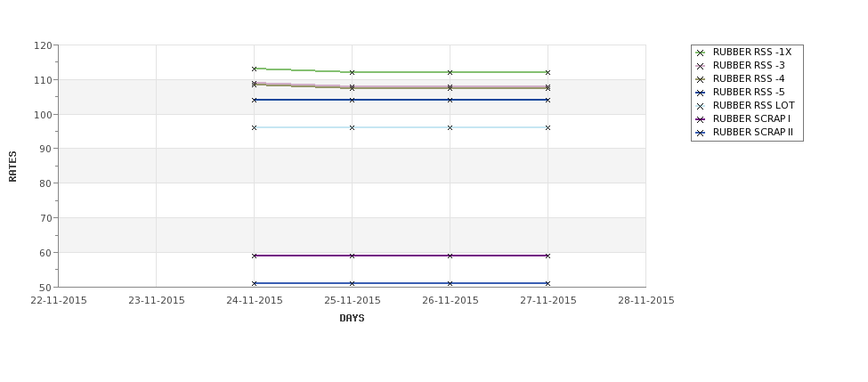This screenshot has width=868, height=382.
Task: Click the RUBBER RSS -3 legend marker
Action: tap(700, 66)
